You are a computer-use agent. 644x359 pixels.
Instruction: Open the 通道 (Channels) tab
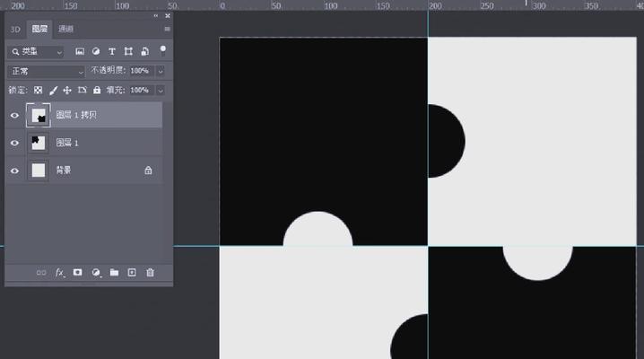coord(65,29)
